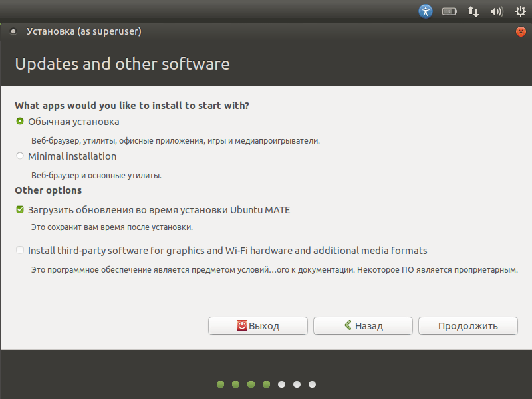Click the volume speaker icon
This screenshot has width=532, height=399.
click(x=495, y=11)
